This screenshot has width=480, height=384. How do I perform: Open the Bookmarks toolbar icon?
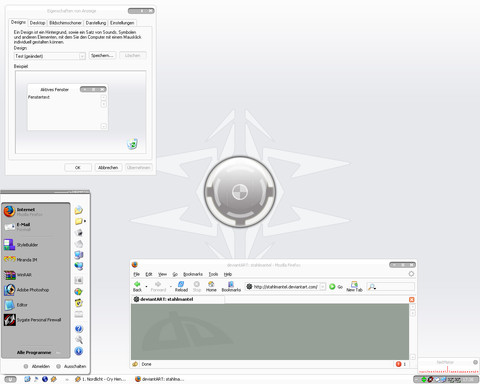(231, 284)
